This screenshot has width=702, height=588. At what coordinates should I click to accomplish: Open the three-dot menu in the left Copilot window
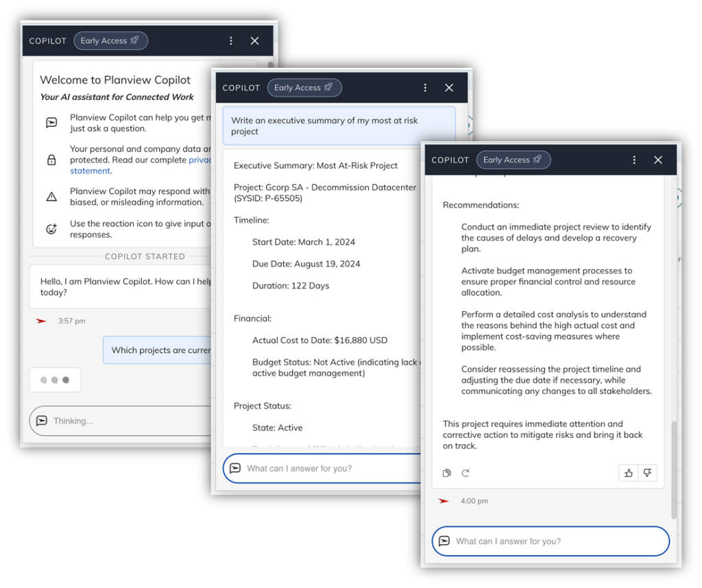(230, 40)
